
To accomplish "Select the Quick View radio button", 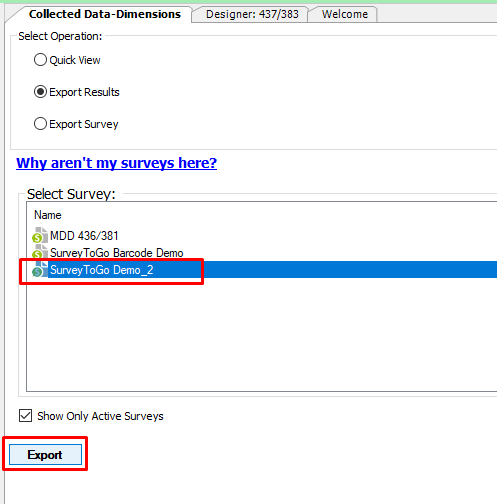I will point(40,60).
